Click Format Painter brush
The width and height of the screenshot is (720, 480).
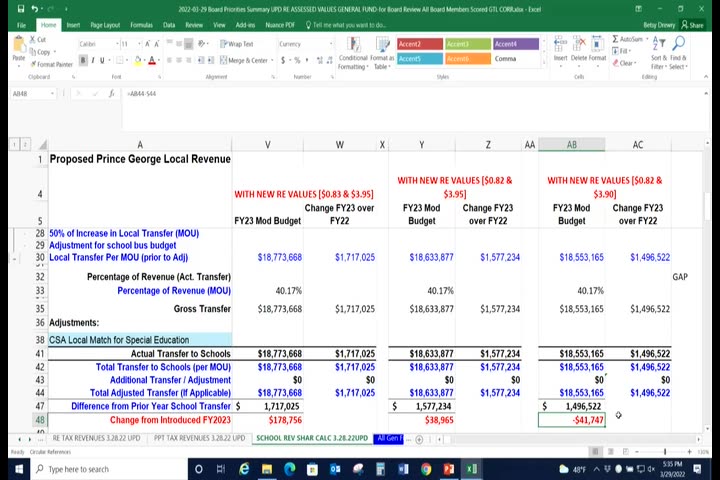51,64
